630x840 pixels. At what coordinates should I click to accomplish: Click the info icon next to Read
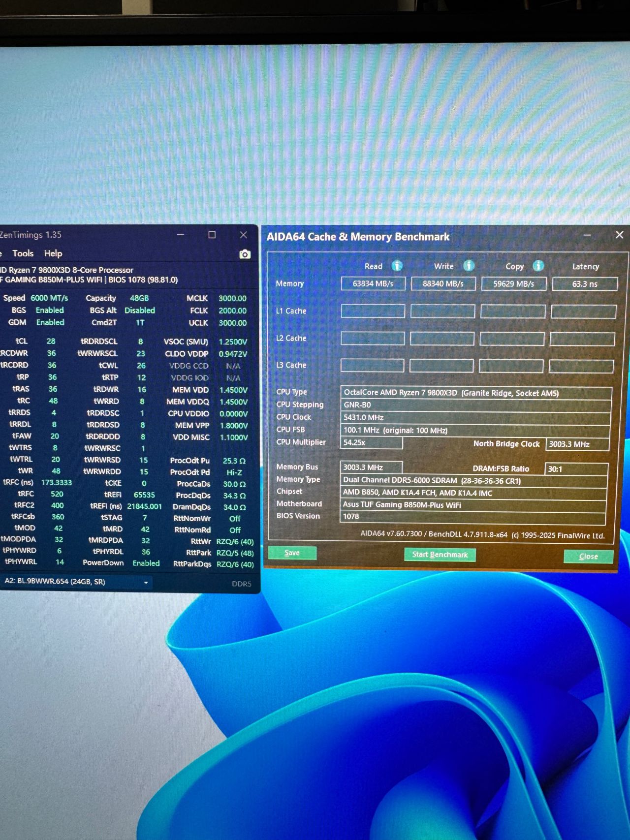[397, 266]
